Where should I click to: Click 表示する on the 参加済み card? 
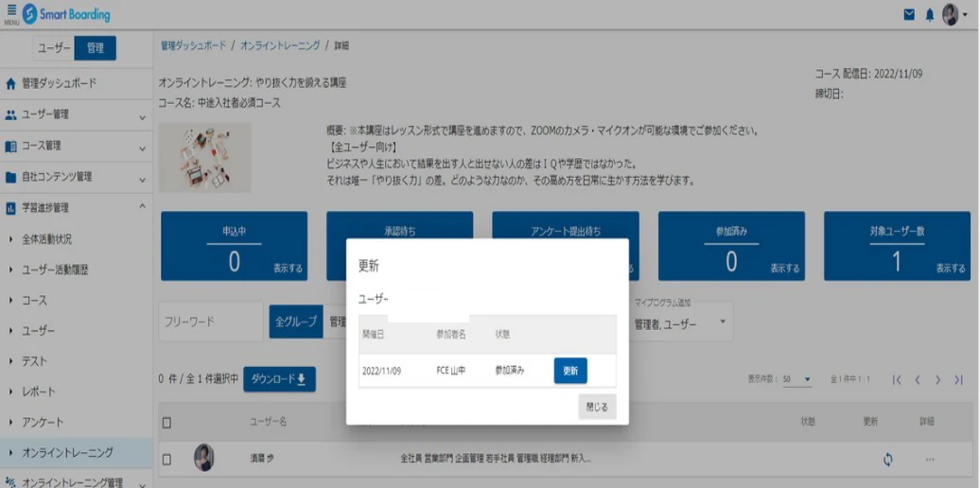785,269
